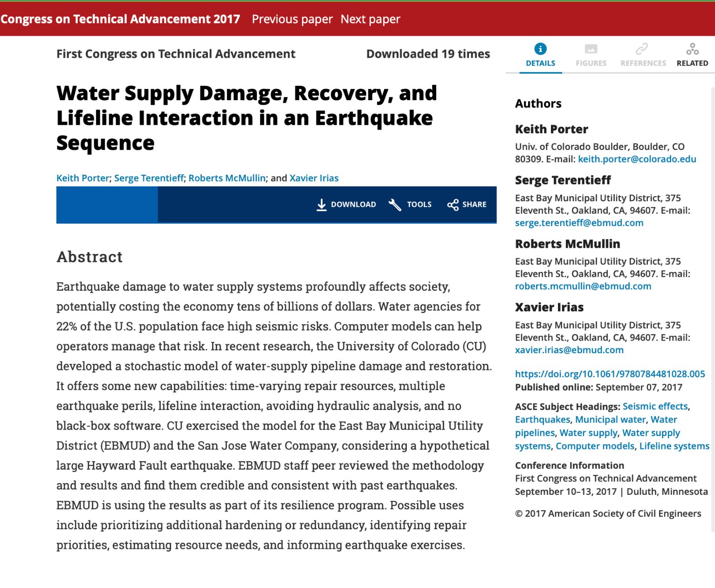The height and width of the screenshot is (588, 715).
Task: Open the Earthquakes subject heading
Action: pyautogui.click(x=542, y=419)
